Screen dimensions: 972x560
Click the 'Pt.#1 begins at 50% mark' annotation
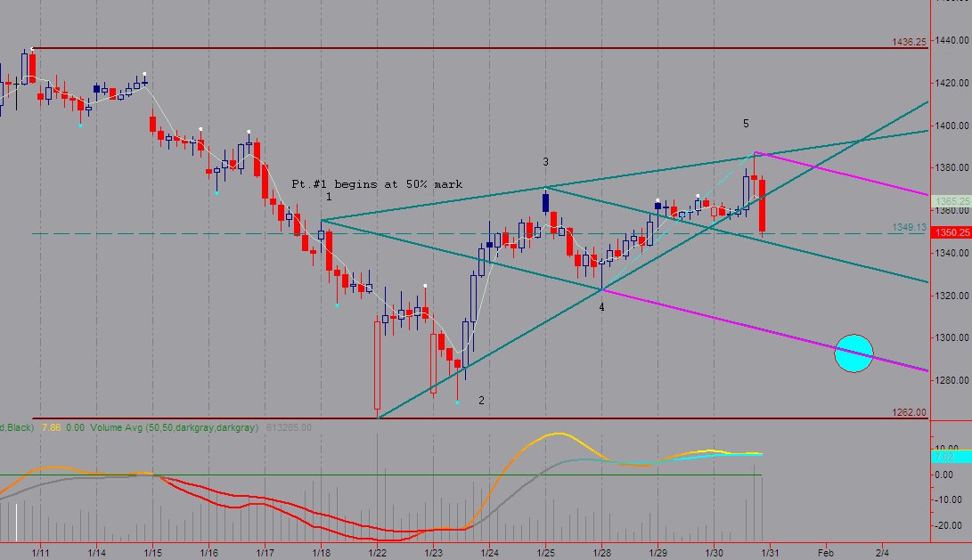point(377,184)
